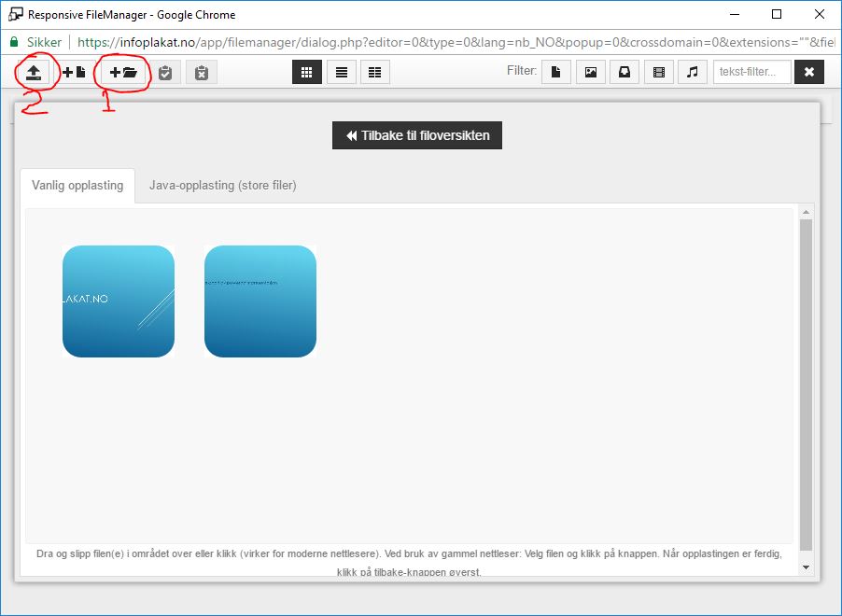Select the first uploaded blue thumbnail
Viewport: 842px width, 616px height.
tap(119, 301)
